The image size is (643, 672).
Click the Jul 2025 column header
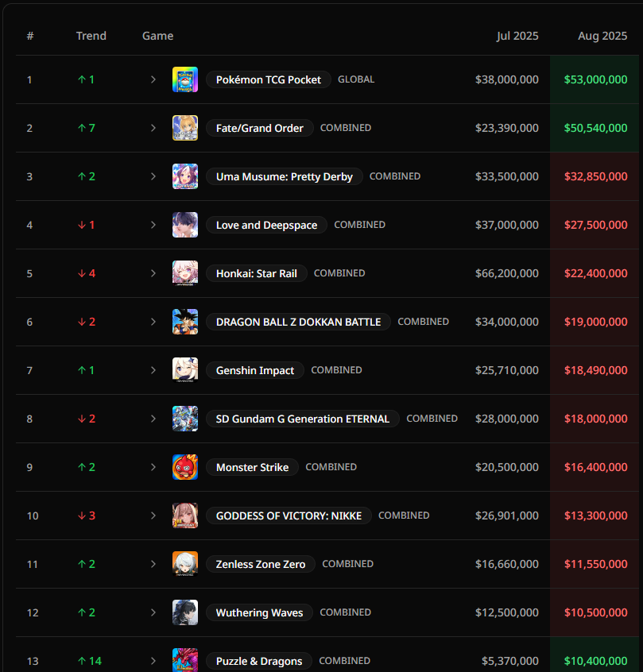click(x=517, y=36)
